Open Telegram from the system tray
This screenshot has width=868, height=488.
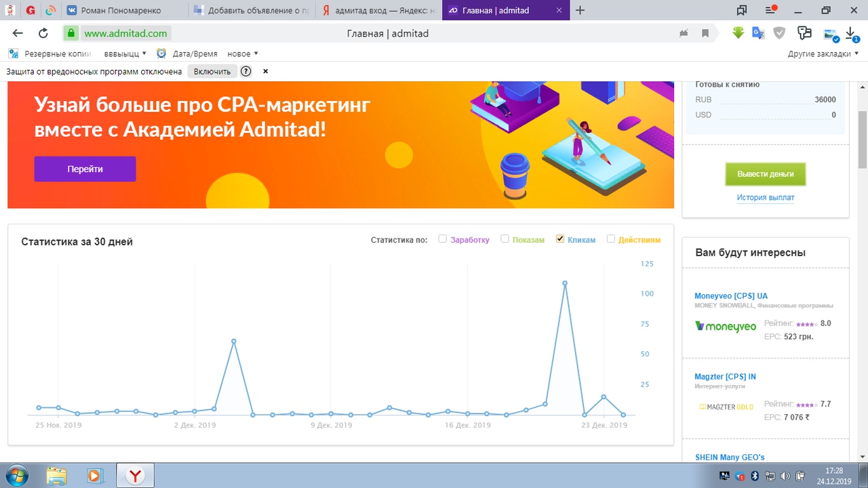741,476
